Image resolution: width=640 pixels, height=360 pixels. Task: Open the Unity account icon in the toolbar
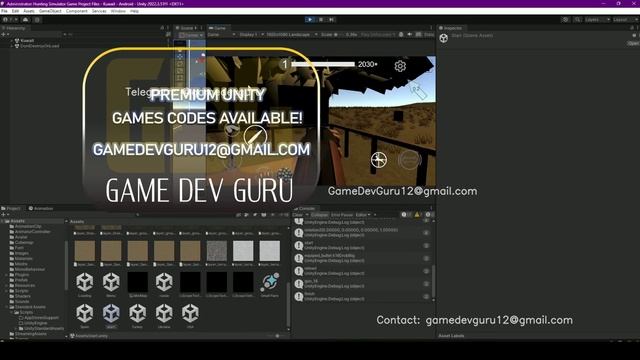pyautogui.click(x=11, y=20)
